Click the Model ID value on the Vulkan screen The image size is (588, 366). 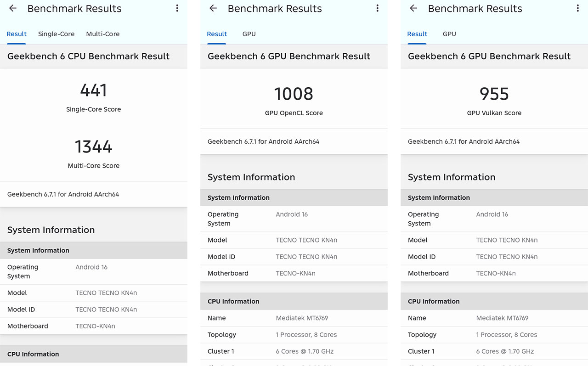(x=507, y=257)
